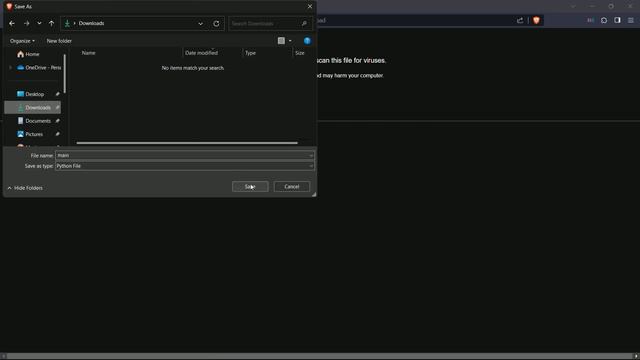Create a New folder

59,41
